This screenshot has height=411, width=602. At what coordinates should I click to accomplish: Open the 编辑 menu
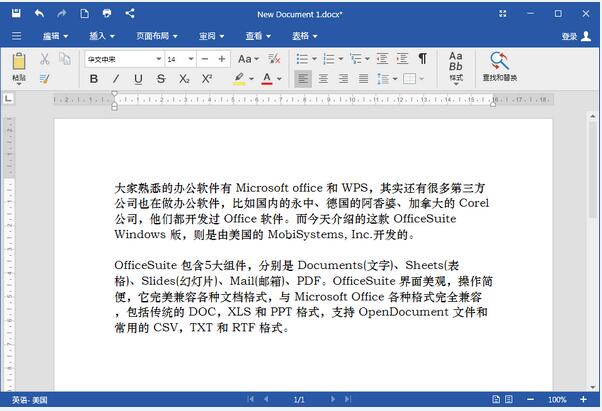55,36
